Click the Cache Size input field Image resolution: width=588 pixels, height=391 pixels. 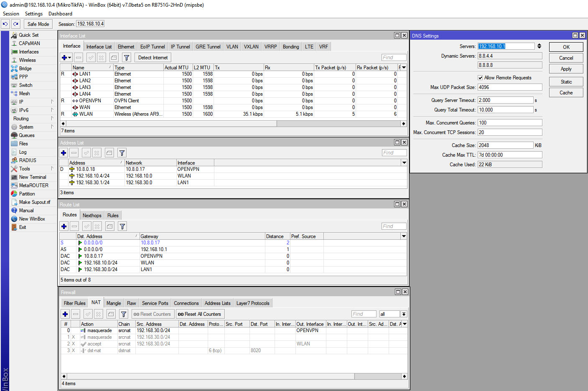(505, 145)
